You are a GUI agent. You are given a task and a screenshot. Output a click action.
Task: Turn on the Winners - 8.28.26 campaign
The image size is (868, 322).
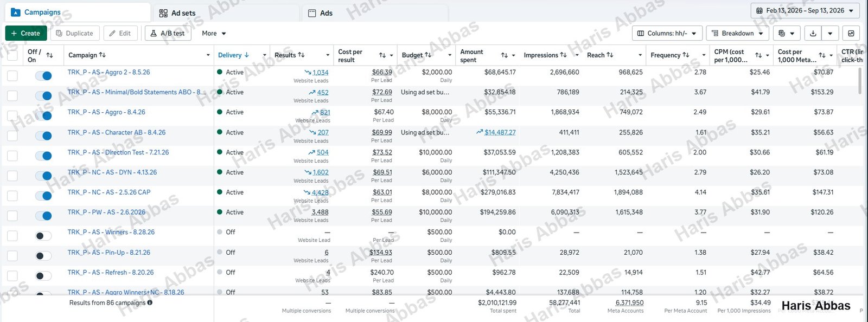point(43,236)
